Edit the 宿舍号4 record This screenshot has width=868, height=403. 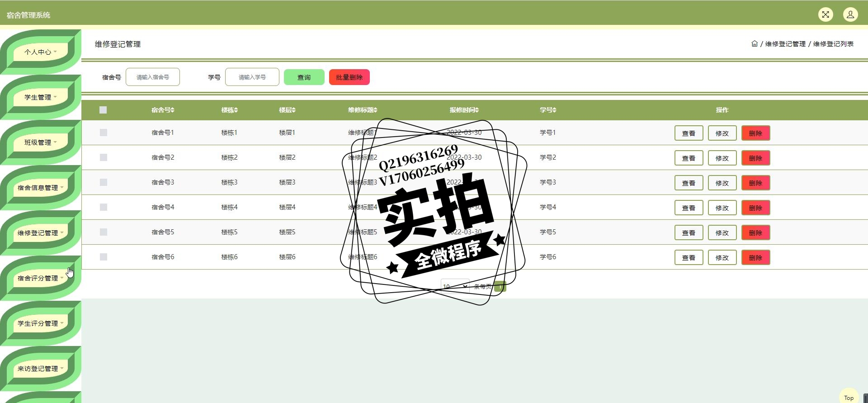click(722, 208)
